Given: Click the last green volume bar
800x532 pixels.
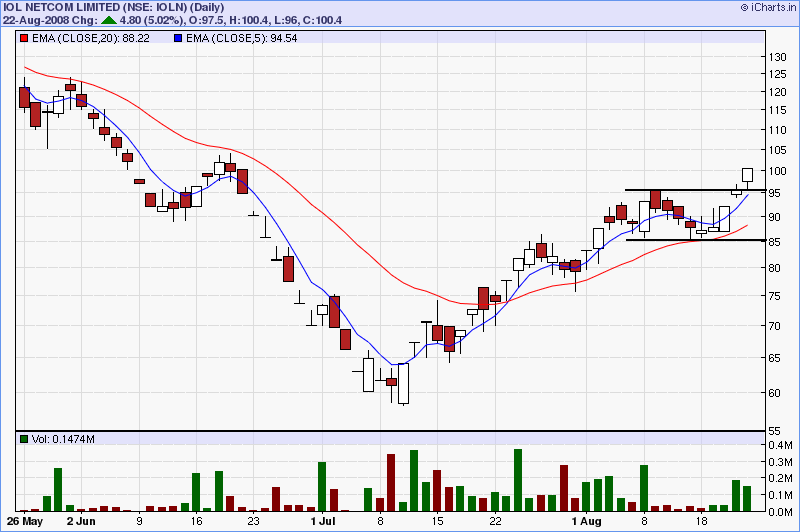Looking at the screenshot, I should pos(747,498).
